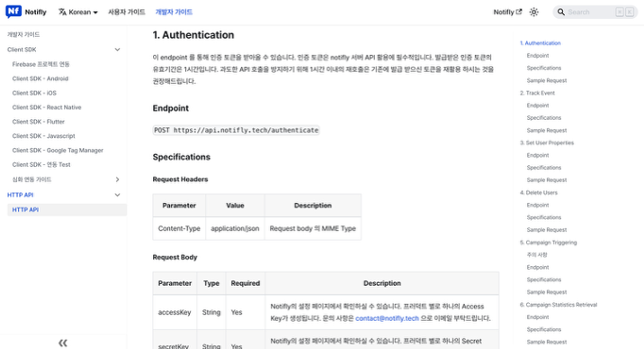Open the Korean language dropdown
The height and width of the screenshot is (349, 644).
(x=78, y=12)
